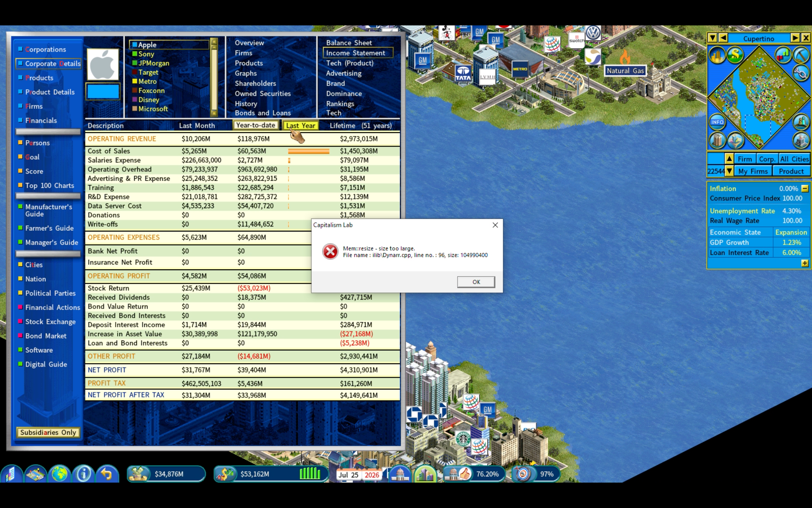The width and height of the screenshot is (812, 508).
Task: Close the minimap panel with X button
Action: [806, 38]
